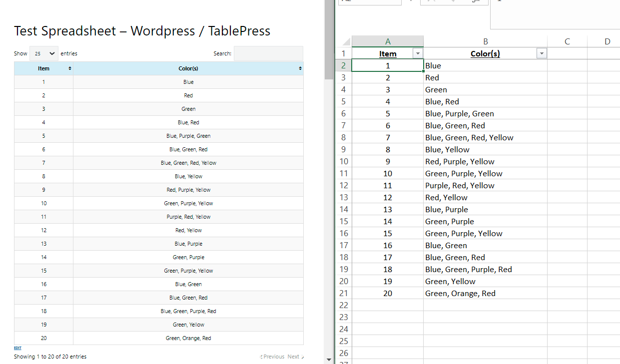Select cell A2 in the spreadsheet

[x=388, y=65]
